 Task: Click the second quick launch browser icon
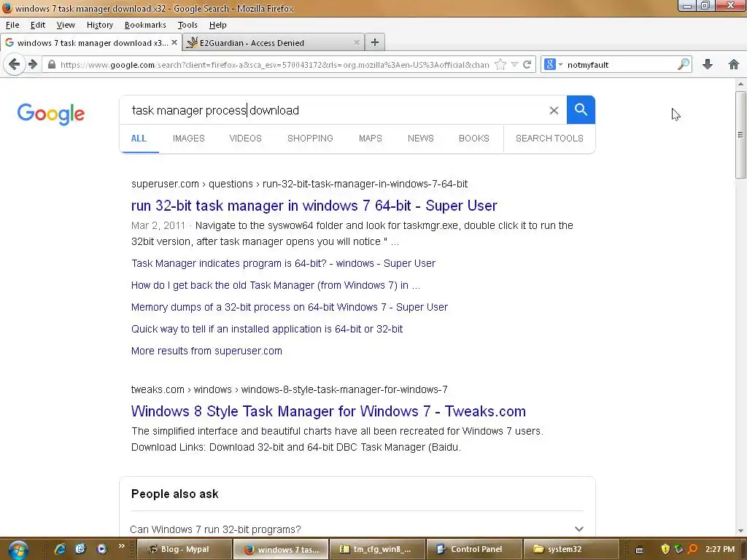pos(80,549)
